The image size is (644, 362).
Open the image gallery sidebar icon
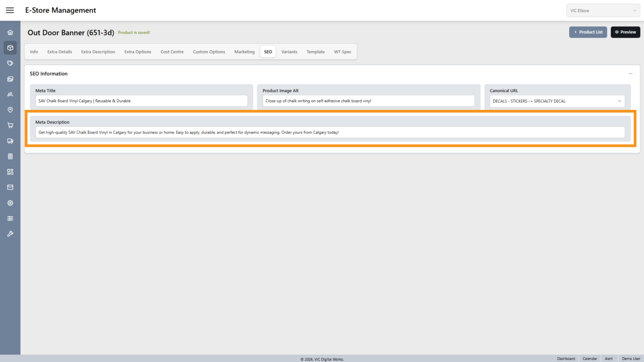pos(10,79)
